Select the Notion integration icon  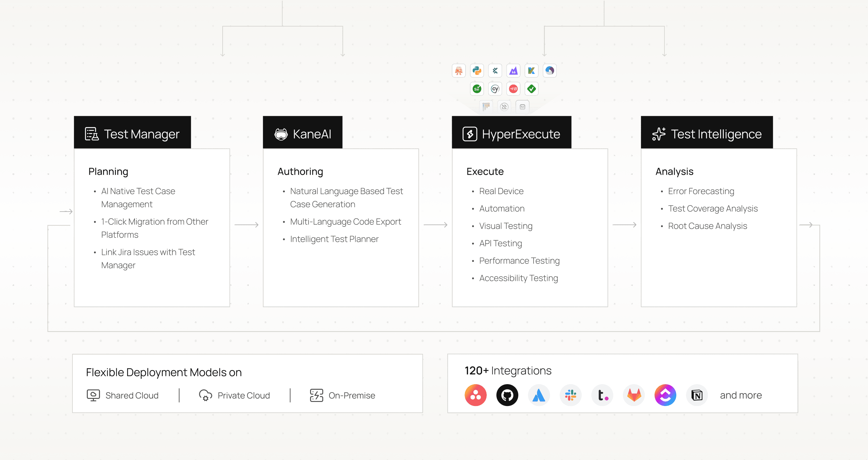pos(697,395)
